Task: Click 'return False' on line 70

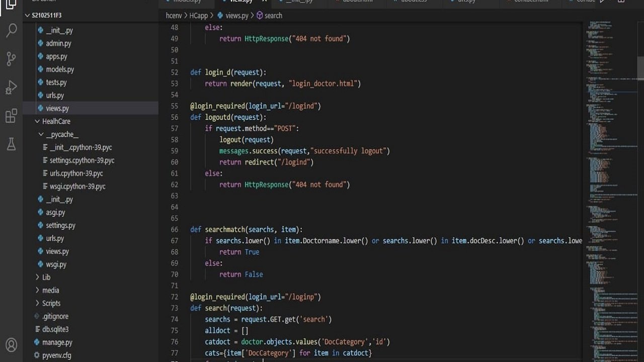Action: click(241, 275)
